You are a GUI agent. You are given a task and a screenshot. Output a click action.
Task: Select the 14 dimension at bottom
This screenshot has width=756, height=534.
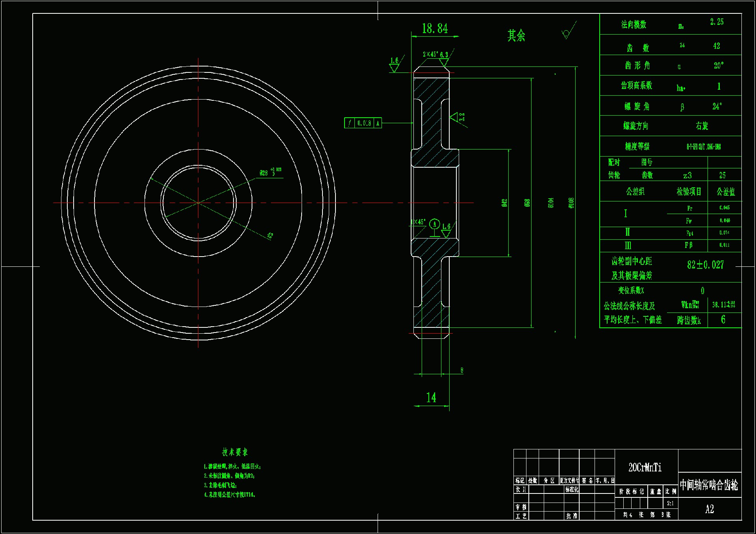click(x=431, y=397)
